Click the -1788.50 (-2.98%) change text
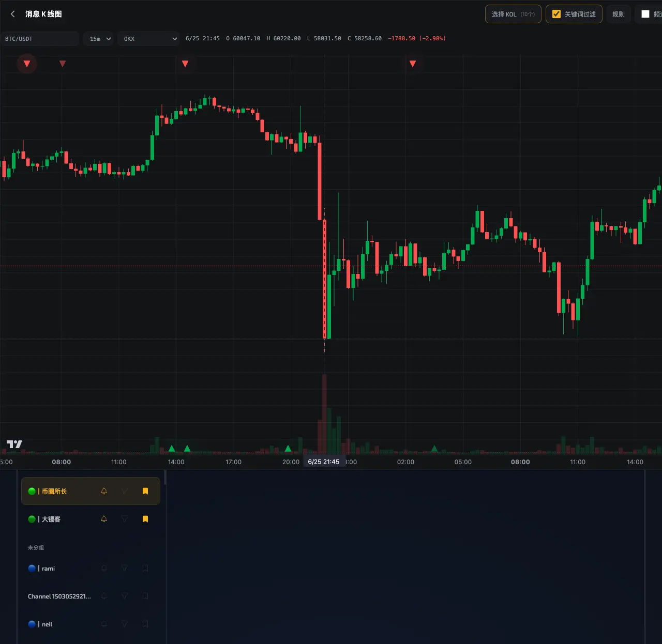 [x=417, y=39]
